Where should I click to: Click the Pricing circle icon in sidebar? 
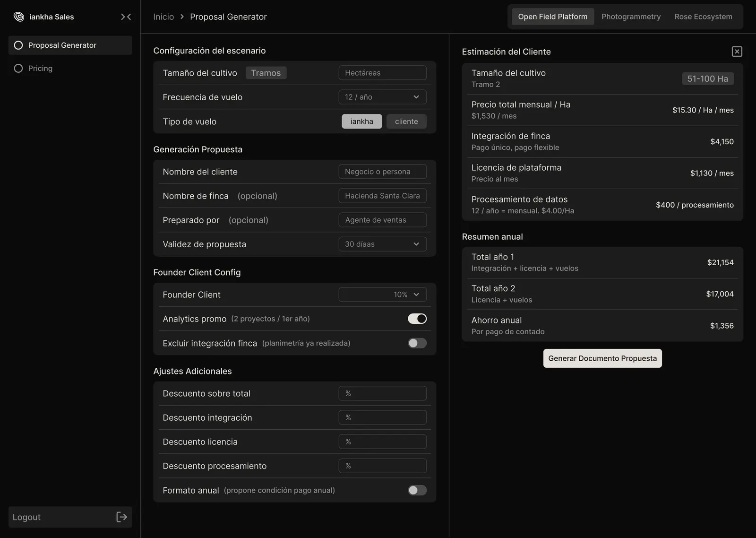click(18, 69)
